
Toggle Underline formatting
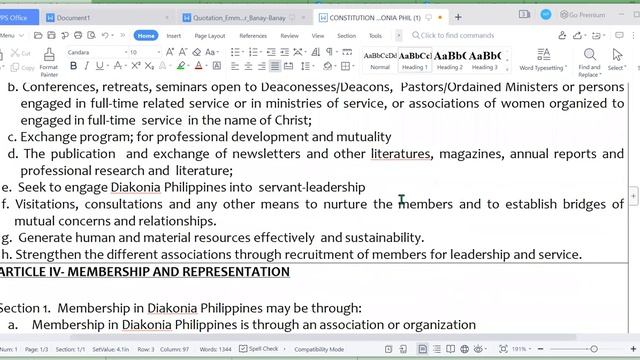99,66
